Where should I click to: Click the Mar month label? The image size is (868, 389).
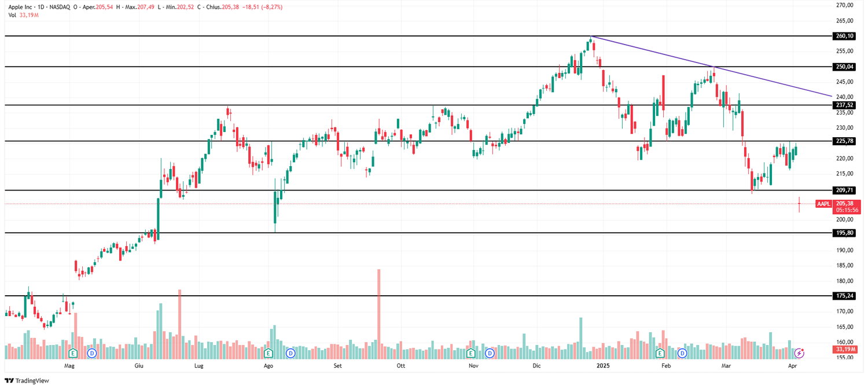coord(727,366)
